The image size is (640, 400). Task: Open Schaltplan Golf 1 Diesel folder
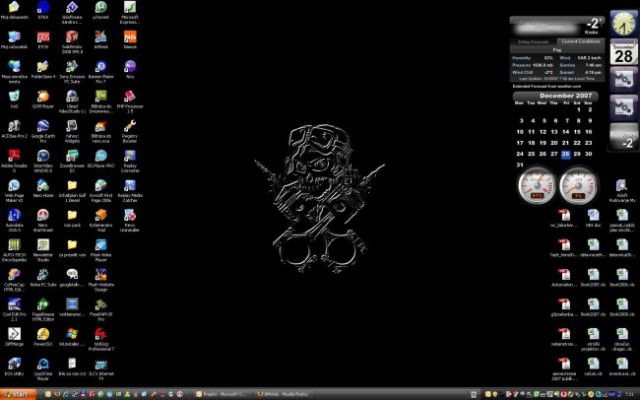pyautogui.click(x=72, y=191)
